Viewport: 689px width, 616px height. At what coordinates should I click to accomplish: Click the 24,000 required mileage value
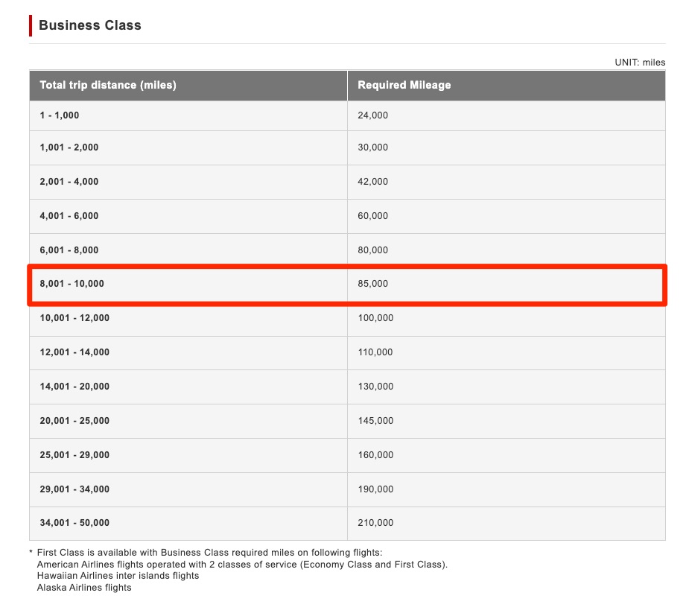pyautogui.click(x=372, y=115)
